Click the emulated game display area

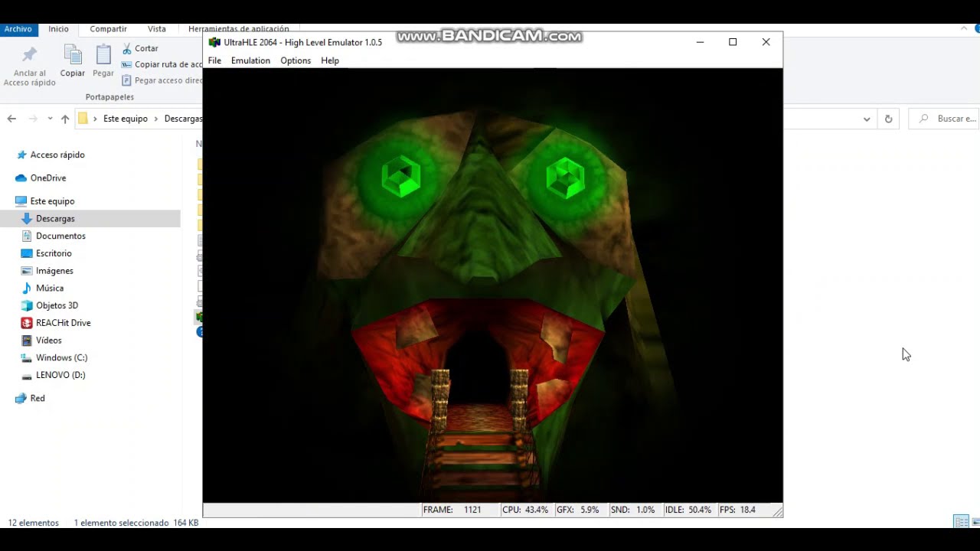pos(492,285)
